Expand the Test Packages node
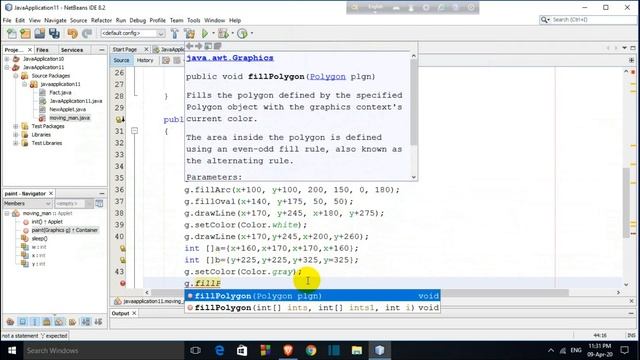The image size is (640, 360). 16,126
